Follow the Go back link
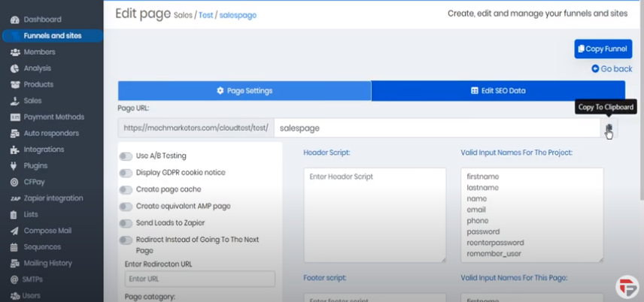Viewport: 644px width, 302px height. pos(612,69)
